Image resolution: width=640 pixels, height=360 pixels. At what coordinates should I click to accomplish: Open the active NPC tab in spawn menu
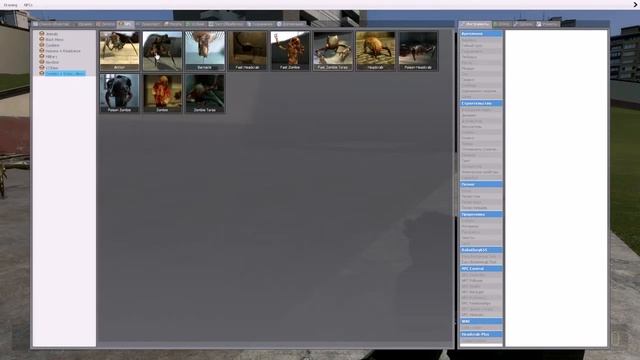tap(125, 24)
